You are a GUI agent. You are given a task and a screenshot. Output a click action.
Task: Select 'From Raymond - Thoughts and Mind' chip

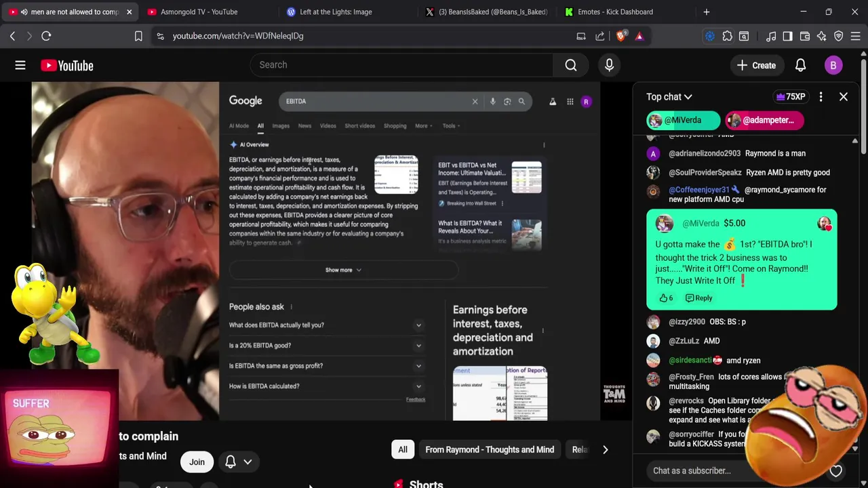[490, 449]
